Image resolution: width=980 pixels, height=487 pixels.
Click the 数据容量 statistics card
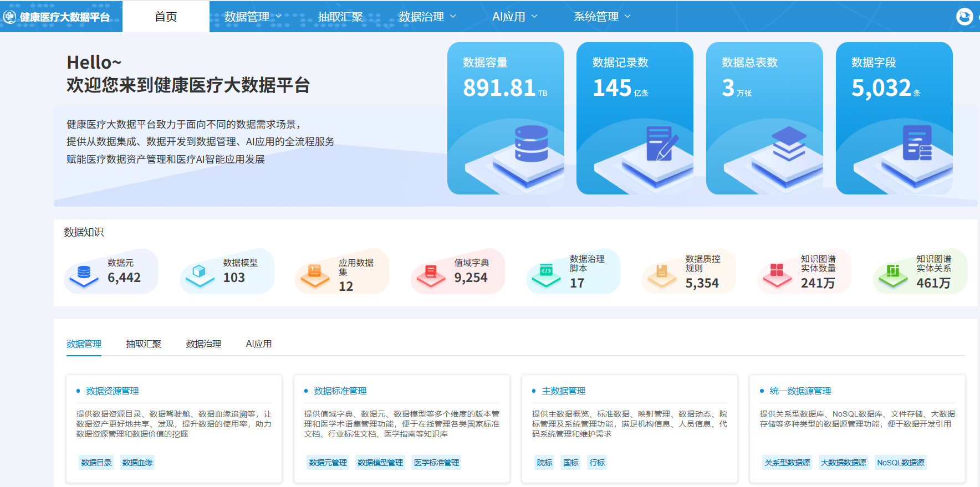(x=506, y=118)
